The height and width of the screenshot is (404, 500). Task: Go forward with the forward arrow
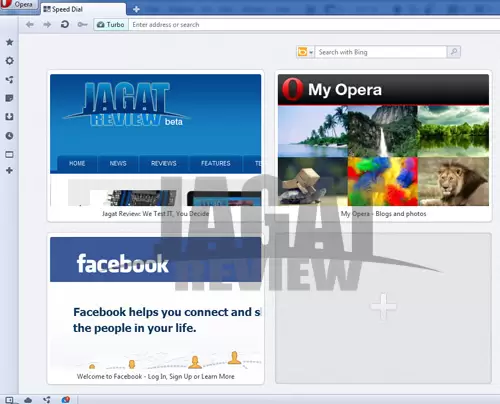[x=47, y=24]
